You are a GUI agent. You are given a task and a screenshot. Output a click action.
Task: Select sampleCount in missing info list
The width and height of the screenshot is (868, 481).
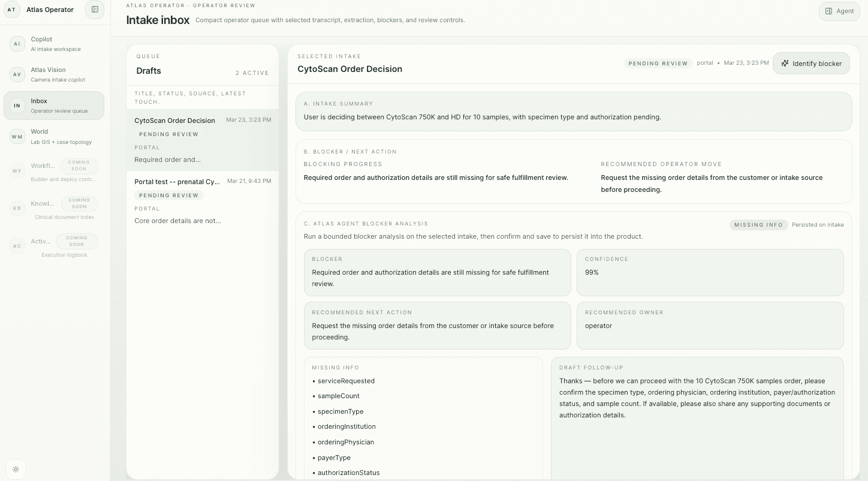[x=339, y=396]
